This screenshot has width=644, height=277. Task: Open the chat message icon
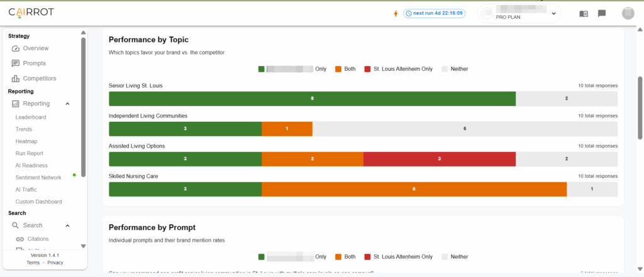coord(602,14)
